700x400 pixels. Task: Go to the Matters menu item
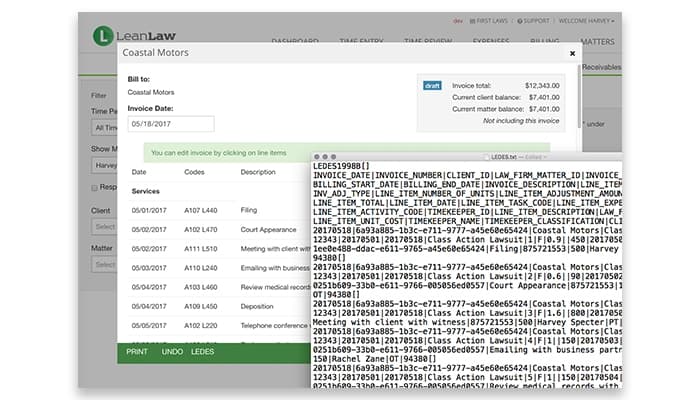[596, 42]
